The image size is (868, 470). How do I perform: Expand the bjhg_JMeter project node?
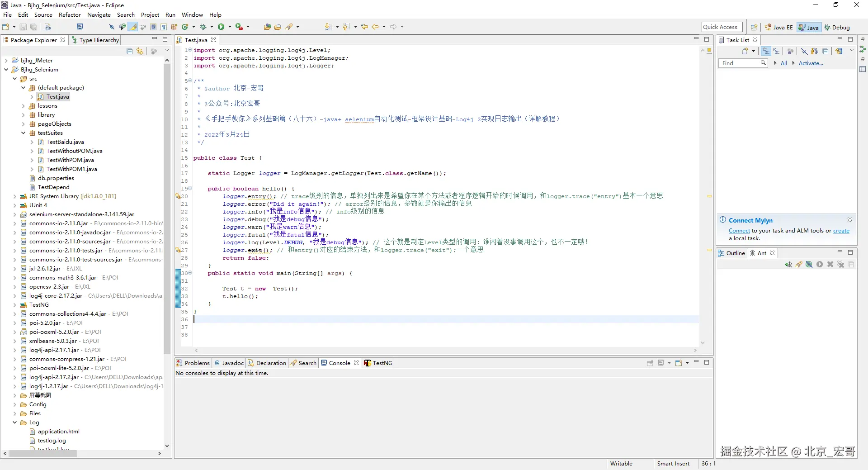pos(6,61)
